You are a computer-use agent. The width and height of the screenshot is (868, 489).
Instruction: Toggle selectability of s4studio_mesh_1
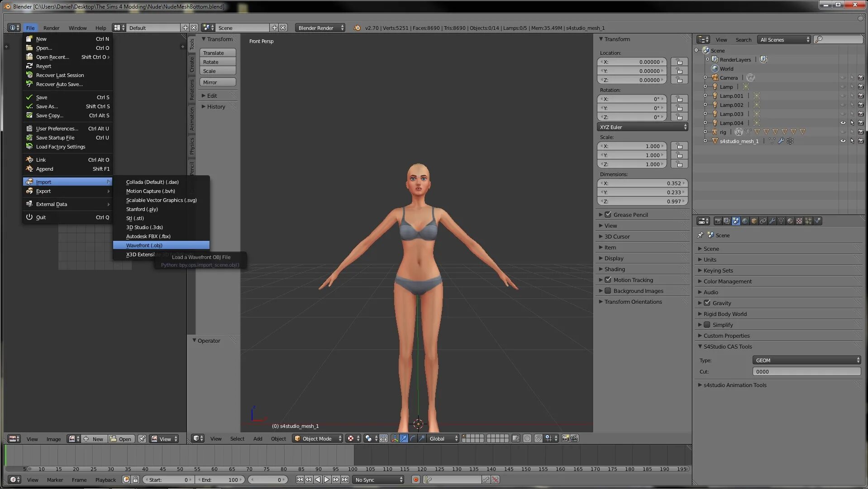pyautogui.click(x=852, y=141)
